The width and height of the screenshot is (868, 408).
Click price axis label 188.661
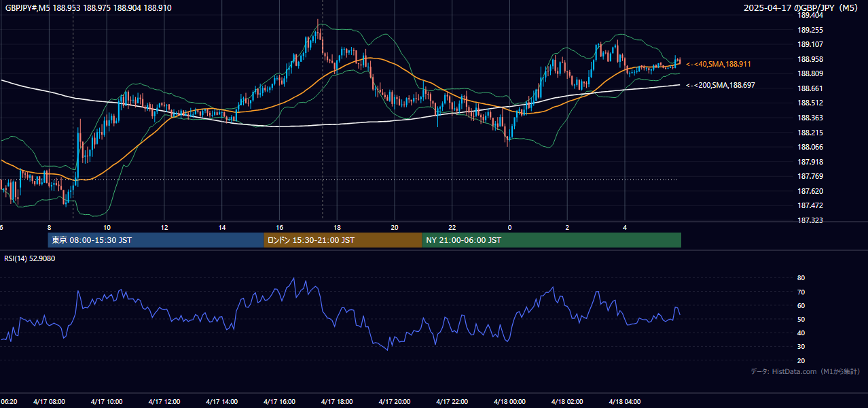point(810,88)
